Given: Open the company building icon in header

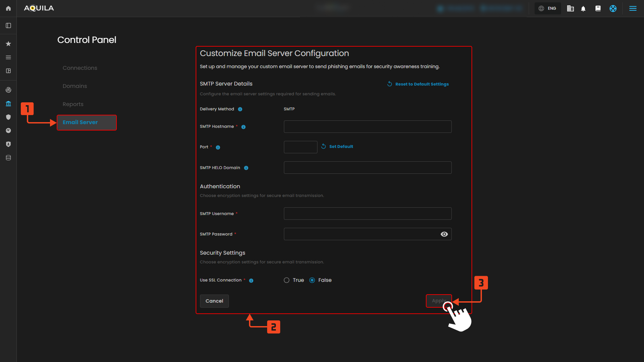Looking at the screenshot, I should (x=570, y=9).
